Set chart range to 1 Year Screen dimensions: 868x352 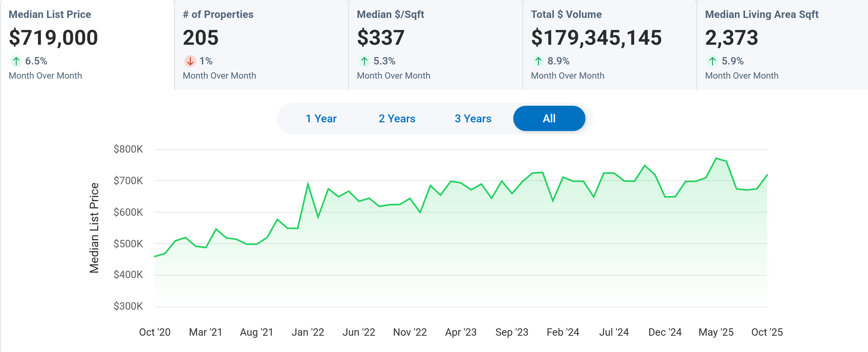321,118
